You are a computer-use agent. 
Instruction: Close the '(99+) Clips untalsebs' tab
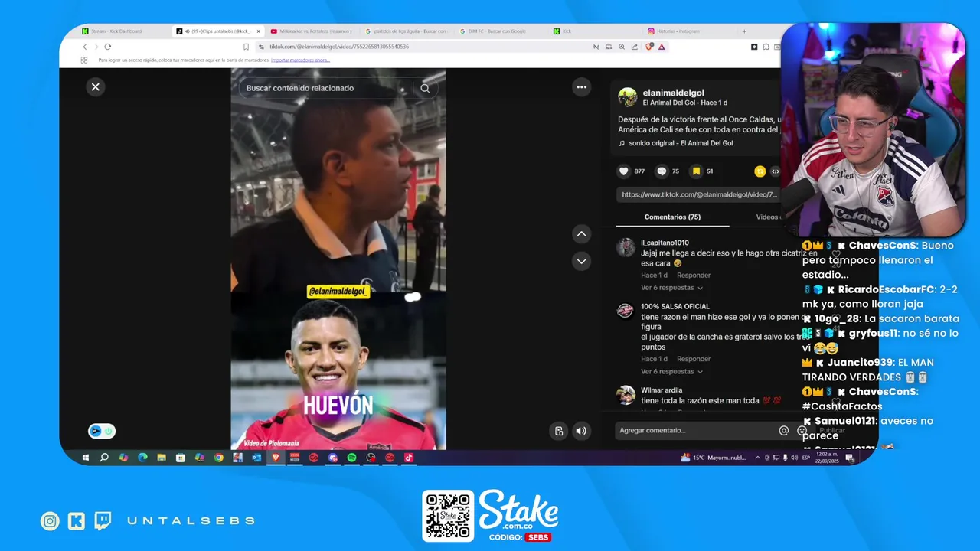258,31
